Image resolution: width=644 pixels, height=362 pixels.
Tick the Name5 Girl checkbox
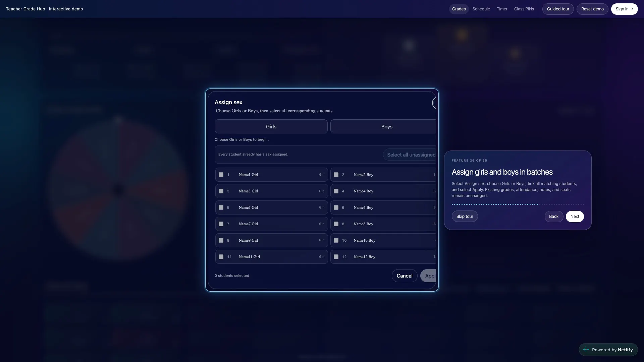click(x=221, y=207)
